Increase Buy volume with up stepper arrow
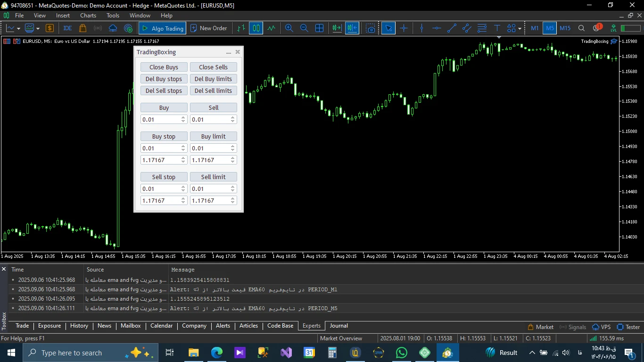644x362 pixels. [183, 117]
